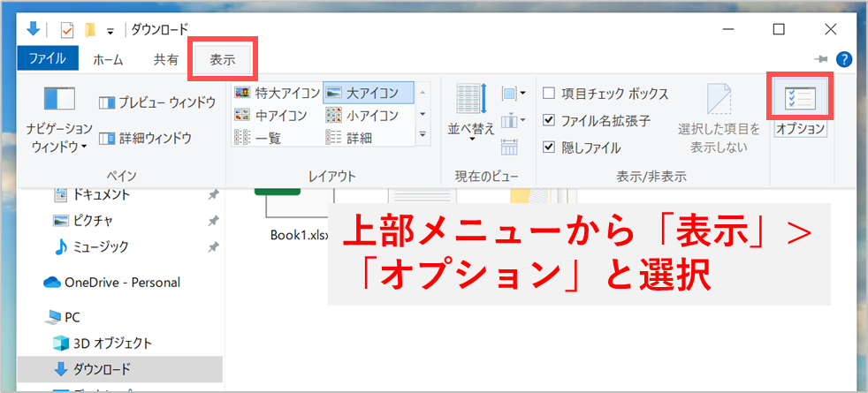The height and width of the screenshot is (393, 868).
Task: Open the group-by dropdown icon
Action: coord(514,94)
